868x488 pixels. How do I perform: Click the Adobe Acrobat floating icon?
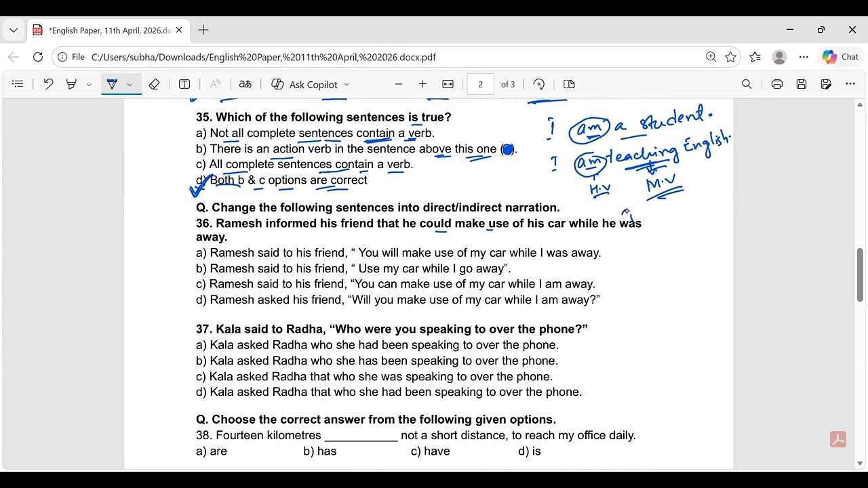[838, 439]
